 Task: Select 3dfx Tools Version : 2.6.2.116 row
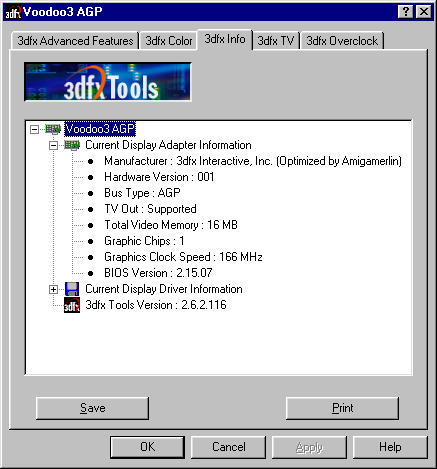(156, 305)
